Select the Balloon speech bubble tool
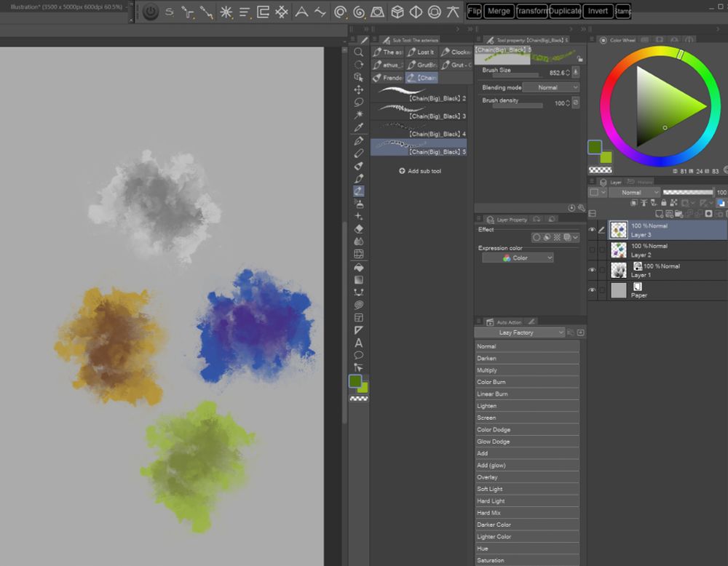The height and width of the screenshot is (566, 728). click(358, 355)
